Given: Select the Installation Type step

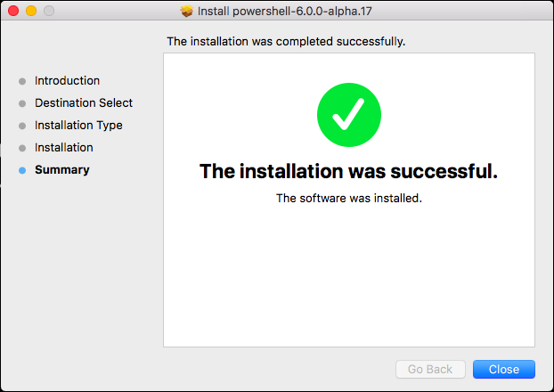Looking at the screenshot, I should (78, 125).
